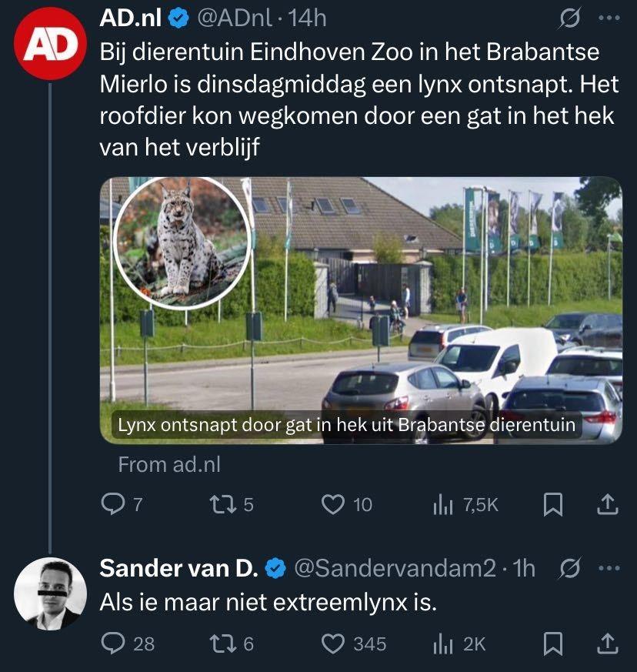This screenshot has height=672, width=637.
Task: Visit the From ad.nl source link
Action: pyautogui.click(x=169, y=465)
